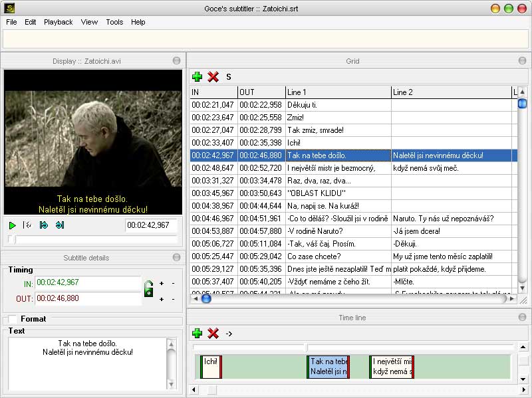The image size is (532, 398).
Task: Open the Tools menu
Action: coord(114,22)
